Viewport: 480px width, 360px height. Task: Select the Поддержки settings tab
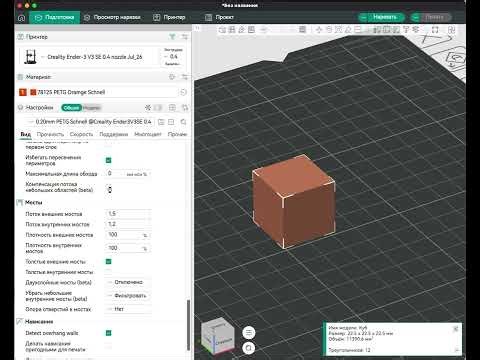[x=114, y=134]
